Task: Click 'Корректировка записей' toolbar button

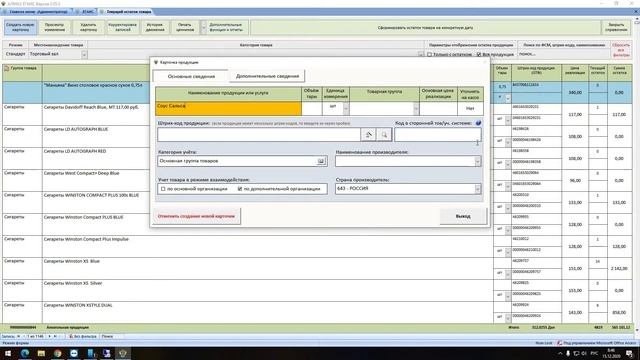Action: click(x=122, y=27)
